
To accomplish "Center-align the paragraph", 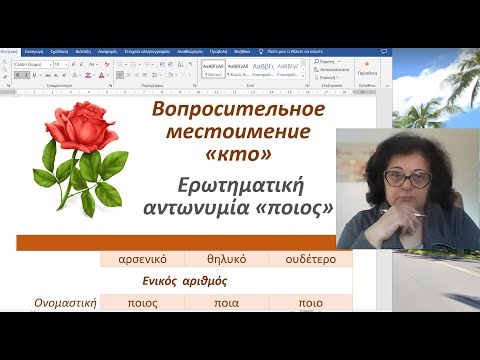I will (x=128, y=75).
